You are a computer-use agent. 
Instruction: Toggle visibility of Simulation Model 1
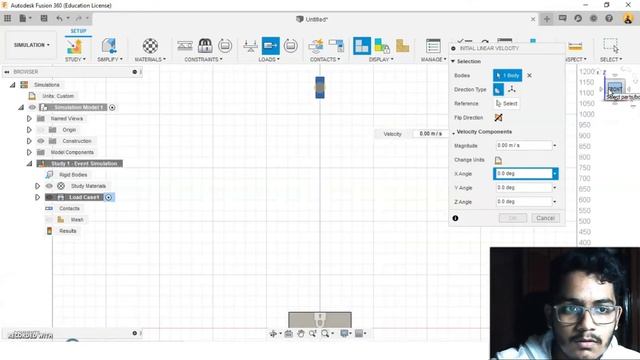(32, 107)
